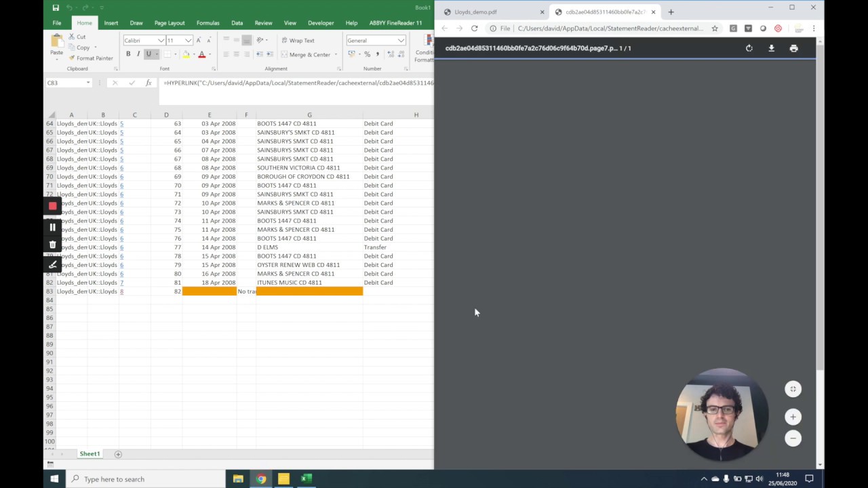Open the fill color dropdown arrow
Screen dimensions: 868x488
click(x=193, y=54)
